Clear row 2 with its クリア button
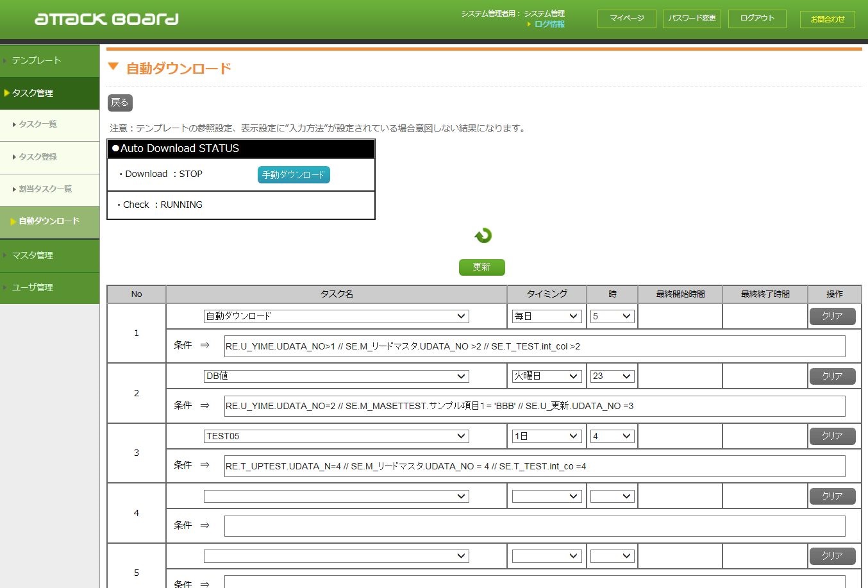This screenshot has width=868, height=588. point(832,376)
